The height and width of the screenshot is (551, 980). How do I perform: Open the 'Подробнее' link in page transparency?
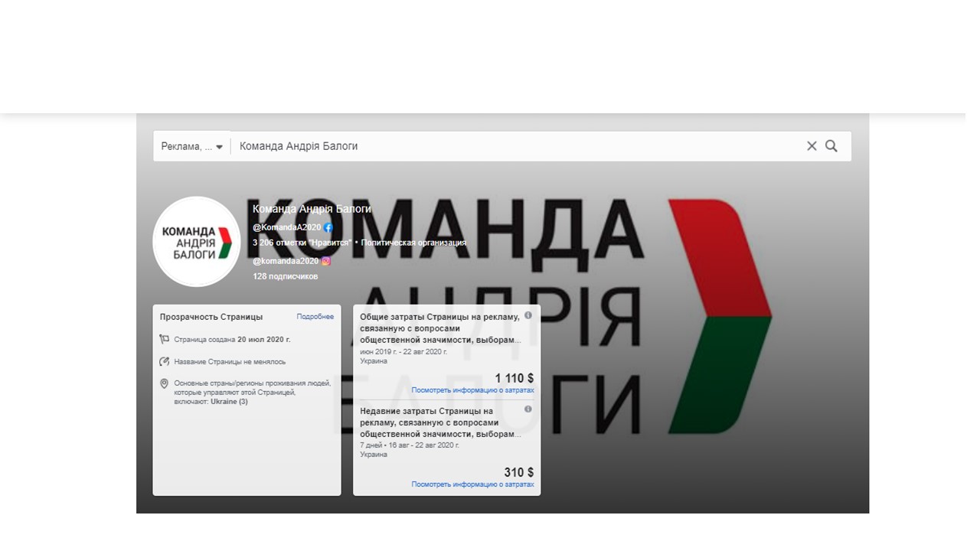(315, 317)
